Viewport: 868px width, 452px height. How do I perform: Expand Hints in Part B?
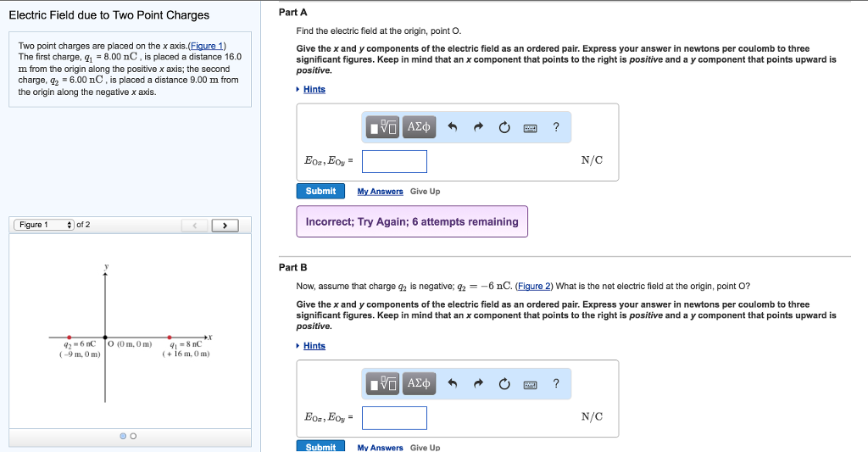(x=314, y=346)
